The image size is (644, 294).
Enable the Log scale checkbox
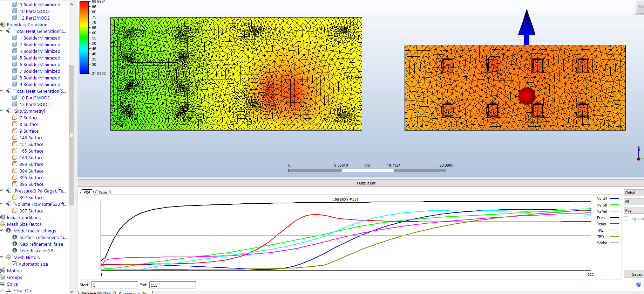point(626,219)
